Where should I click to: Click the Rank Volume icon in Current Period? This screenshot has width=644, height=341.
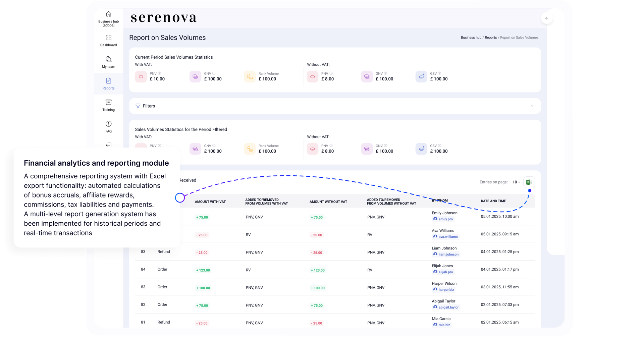click(250, 76)
